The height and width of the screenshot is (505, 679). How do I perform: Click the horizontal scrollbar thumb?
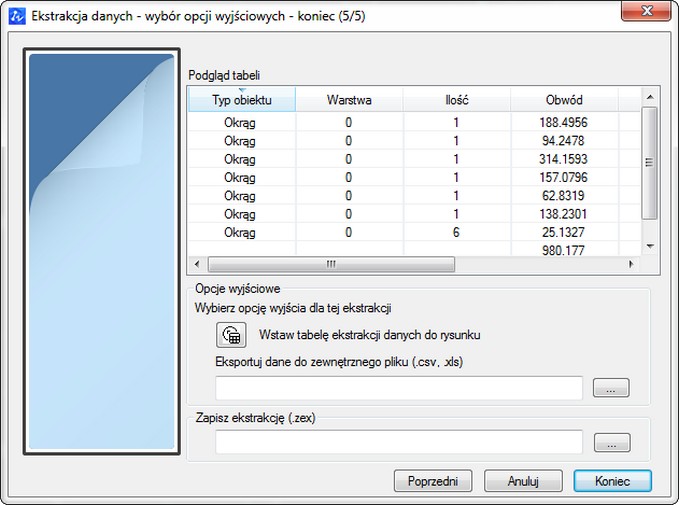point(331,264)
